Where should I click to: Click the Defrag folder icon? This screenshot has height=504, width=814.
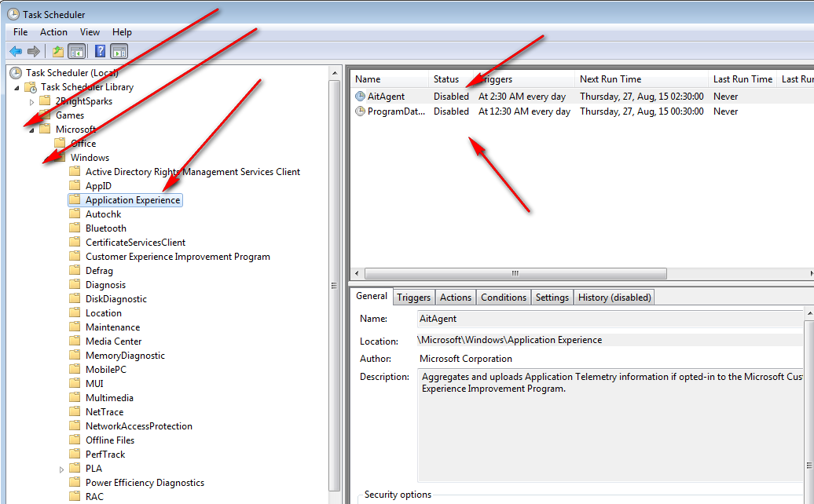(75, 270)
